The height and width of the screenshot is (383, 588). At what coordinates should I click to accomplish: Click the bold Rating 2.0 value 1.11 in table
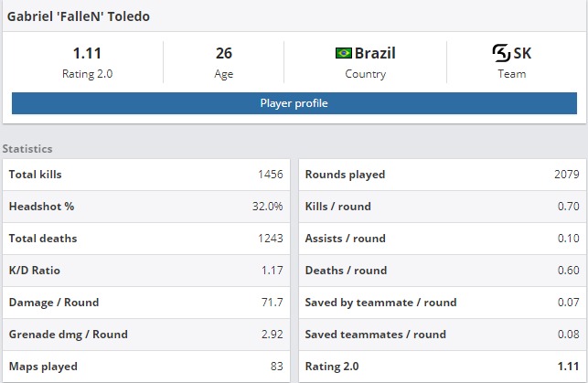(x=569, y=367)
